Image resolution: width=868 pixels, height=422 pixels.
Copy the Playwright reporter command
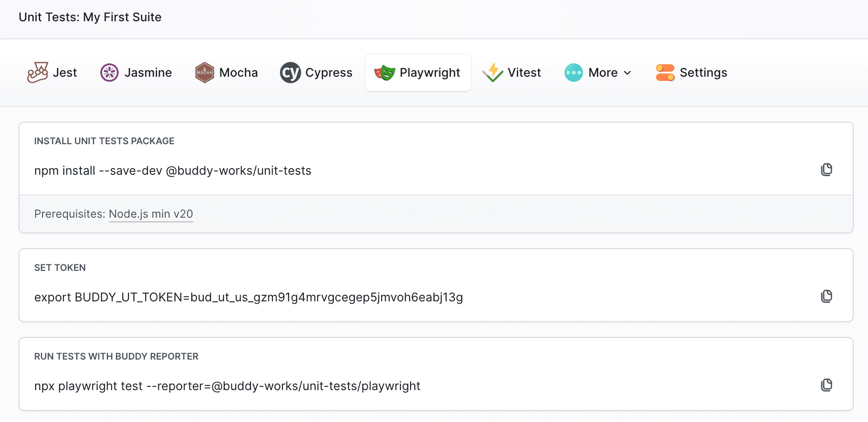pyautogui.click(x=826, y=385)
